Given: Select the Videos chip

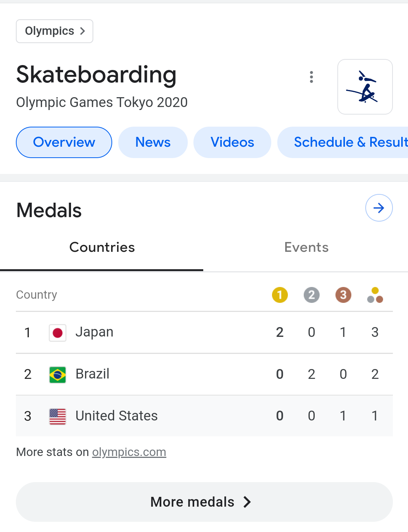Looking at the screenshot, I should (232, 142).
